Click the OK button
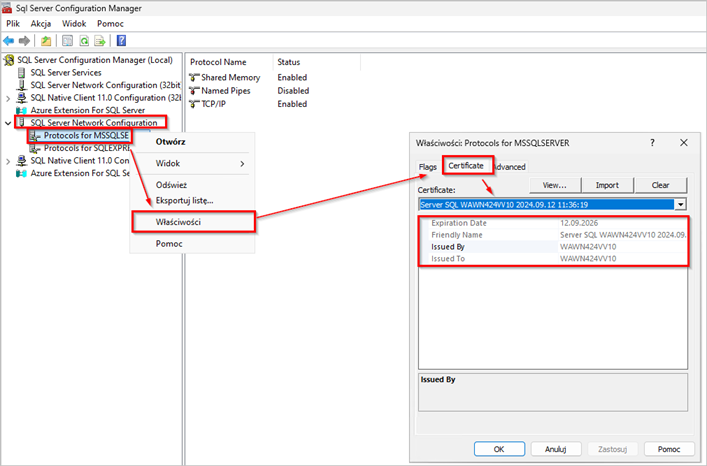This screenshot has height=466, width=707. (499, 449)
